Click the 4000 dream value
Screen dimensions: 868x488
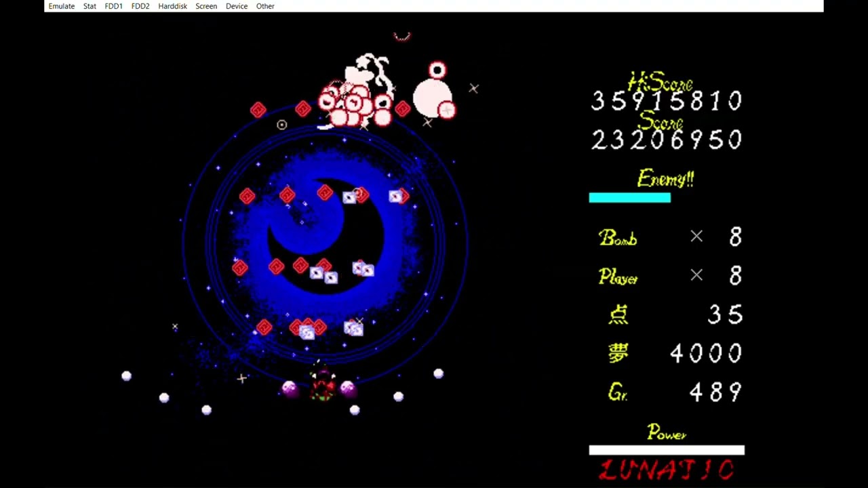tap(707, 353)
